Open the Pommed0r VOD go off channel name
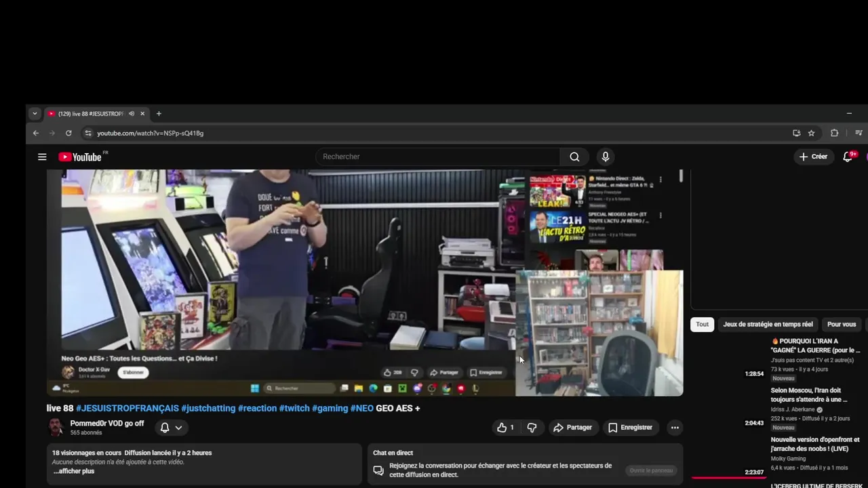Image resolution: width=868 pixels, height=488 pixels. tap(107, 424)
